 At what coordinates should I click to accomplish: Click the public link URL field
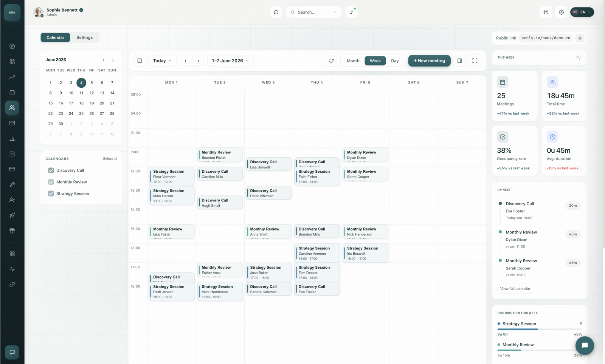click(x=546, y=38)
